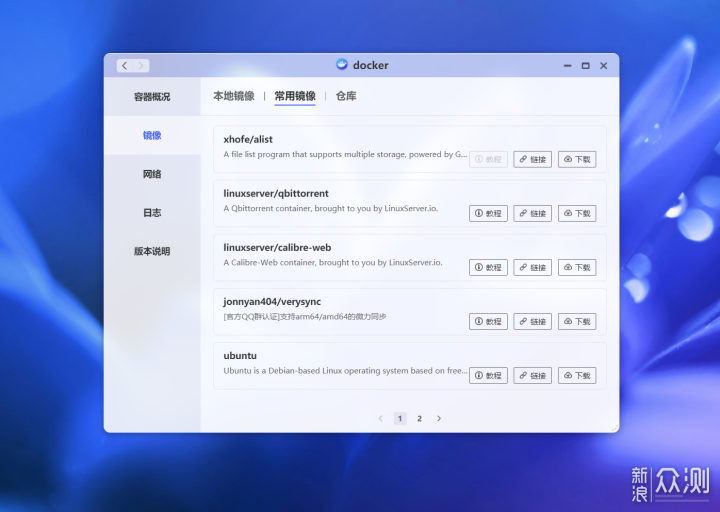Viewport: 720px width, 512px height.
Task: Open 教程 for ubuntu image
Action: [488, 376]
